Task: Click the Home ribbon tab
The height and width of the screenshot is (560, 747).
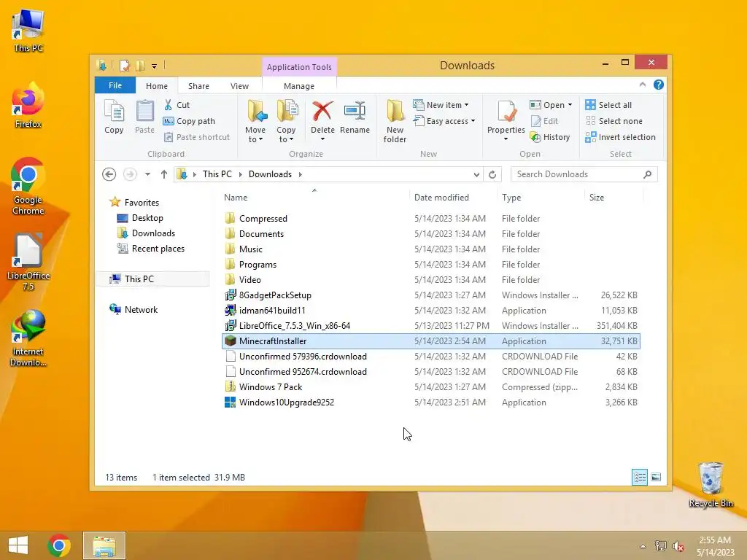Action: tap(157, 86)
